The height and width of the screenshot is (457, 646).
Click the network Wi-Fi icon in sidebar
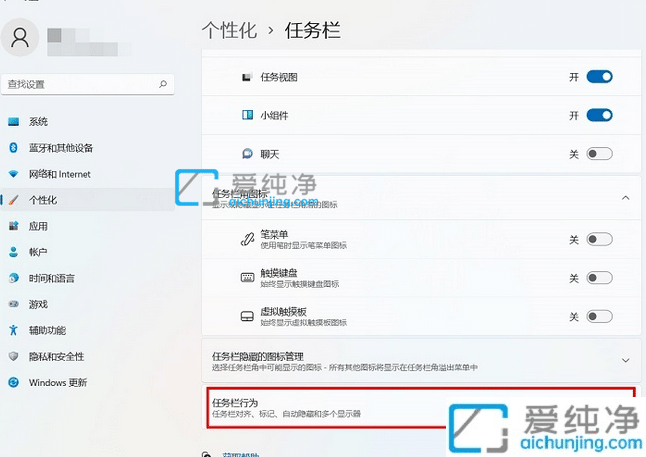14,174
